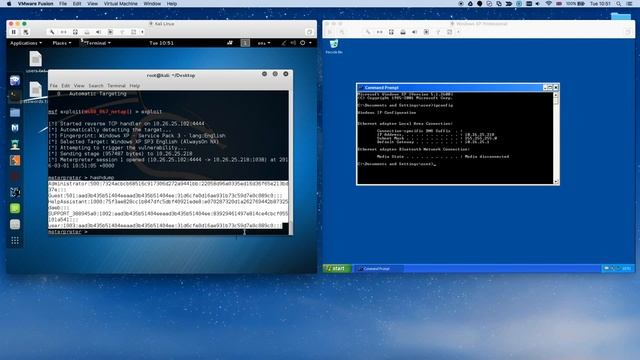Open the Window menu in macOS menu bar
This screenshot has width=640, height=360.
152,4
